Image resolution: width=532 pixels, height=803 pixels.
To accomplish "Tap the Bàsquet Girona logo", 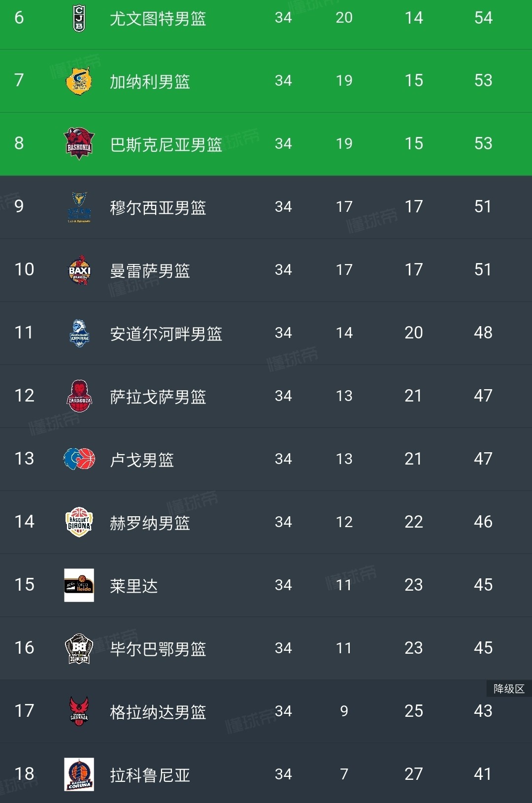I will 79,522.
